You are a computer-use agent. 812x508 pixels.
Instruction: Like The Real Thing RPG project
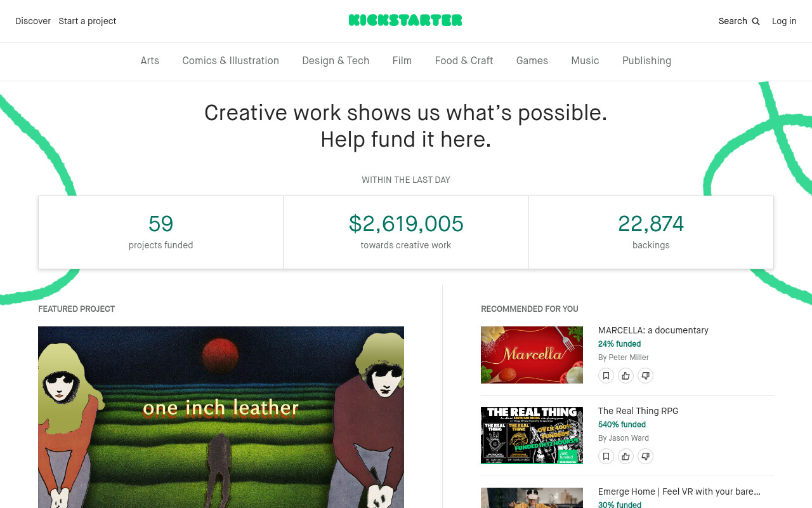(x=625, y=457)
